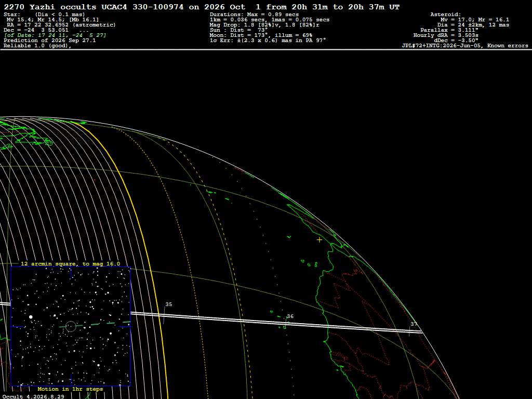The width and height of the screenshot is (532, 399).
Task: Click the 'Moon: Dist = 173°, illum = 69%' line
Action: [x=261, y=35]
